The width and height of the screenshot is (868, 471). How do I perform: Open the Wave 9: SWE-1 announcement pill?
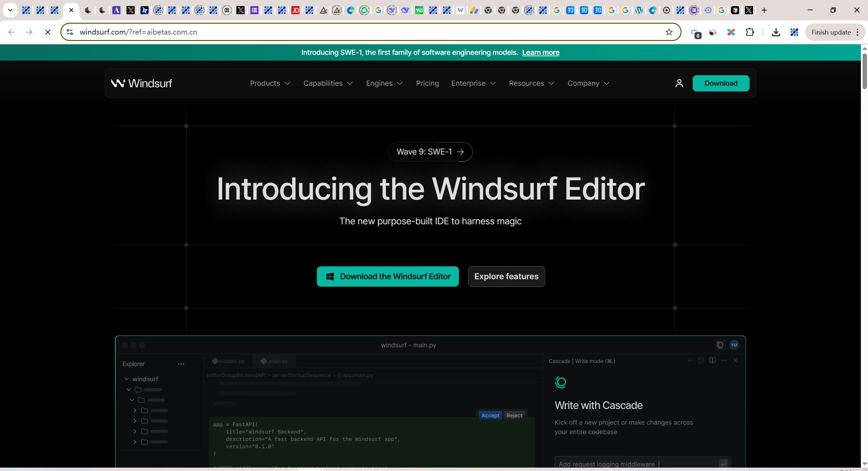pyautogui.click(x=430, y=152)
